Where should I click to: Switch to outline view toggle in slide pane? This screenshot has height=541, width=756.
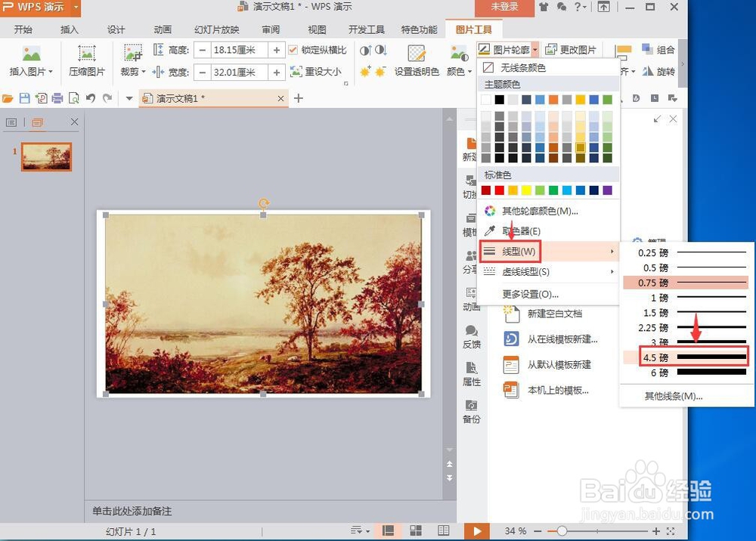[11, 122]
